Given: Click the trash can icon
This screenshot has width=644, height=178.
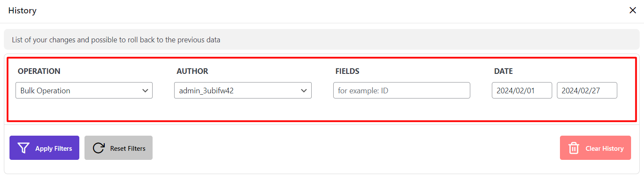Looking at the screenshot, I should click(573, 148).
